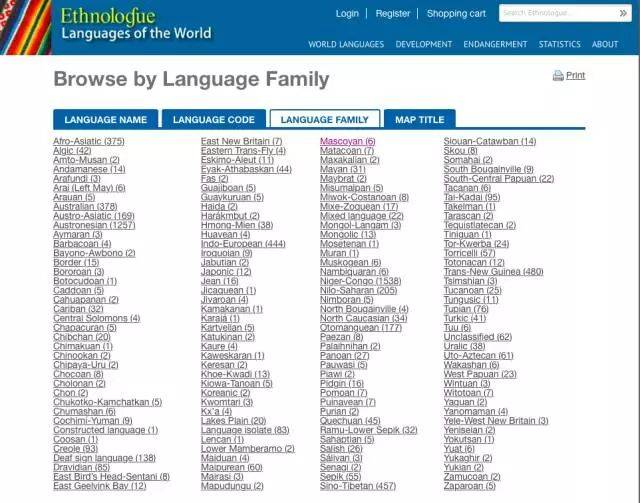
Task: Open Mayan (31) family
Action: (343, 169)
